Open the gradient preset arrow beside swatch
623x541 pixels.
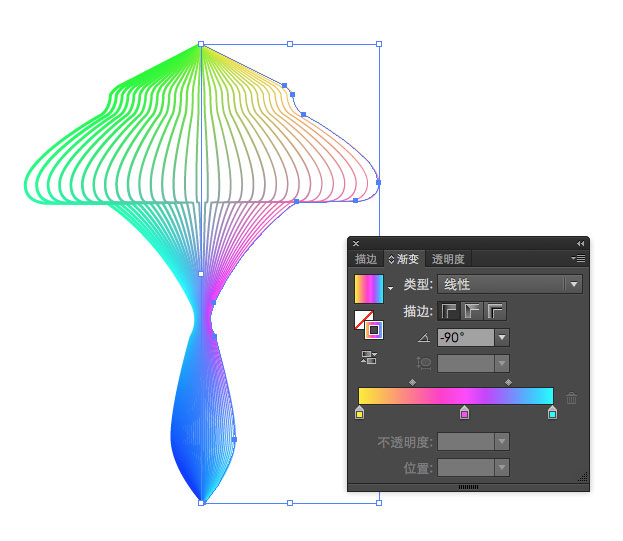(x=390, y=289)
